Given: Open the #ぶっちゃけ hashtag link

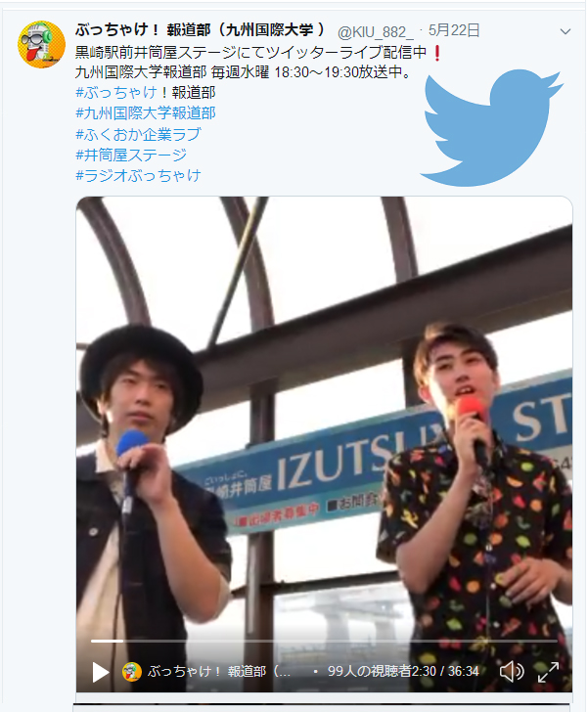Looking at the screenshot, I should 116,92.
